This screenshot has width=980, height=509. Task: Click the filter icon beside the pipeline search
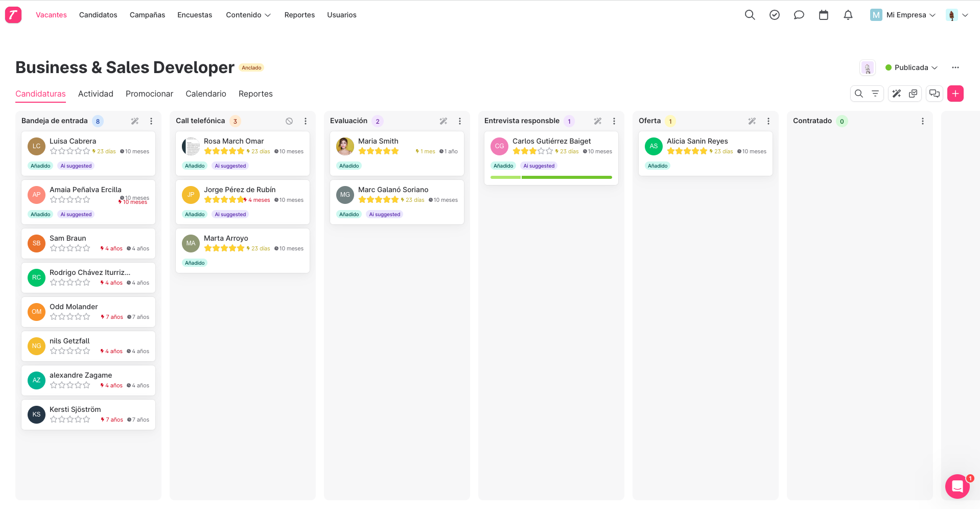click(x=875, y=94)
